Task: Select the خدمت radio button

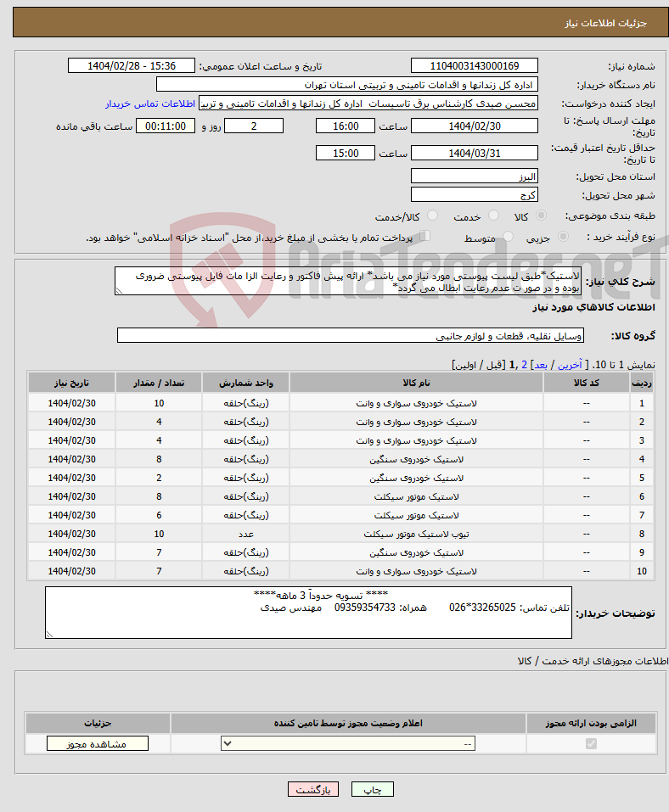Action: pos(494,215)
